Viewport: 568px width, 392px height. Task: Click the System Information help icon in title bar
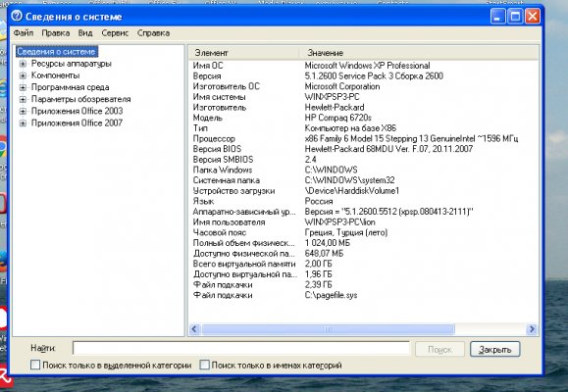point(17,16)
